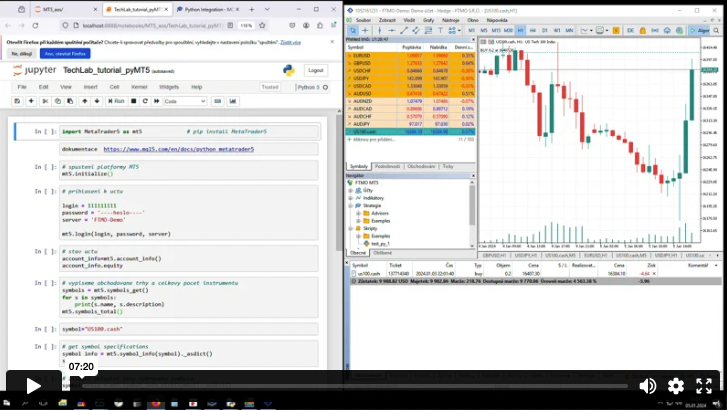Play the video with the play button

[33, 385]
